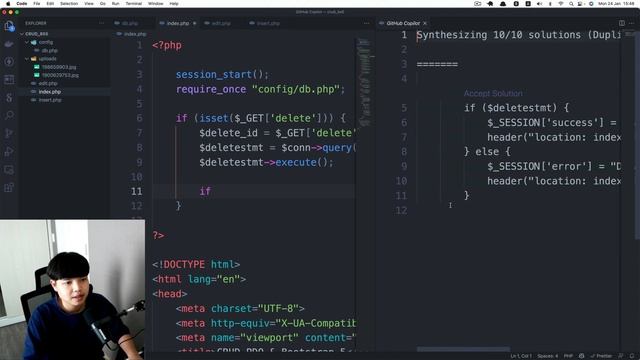The width and height of the screenshot is (640, 360).
Task: Open the Terminal menu
Action: coord(133,4)
